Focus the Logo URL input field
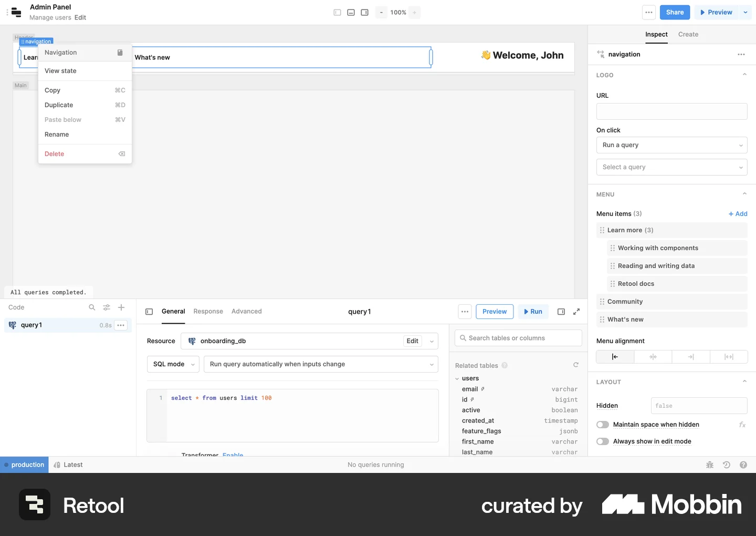This screenshot has height=536, width=756. tap(672, 111)
